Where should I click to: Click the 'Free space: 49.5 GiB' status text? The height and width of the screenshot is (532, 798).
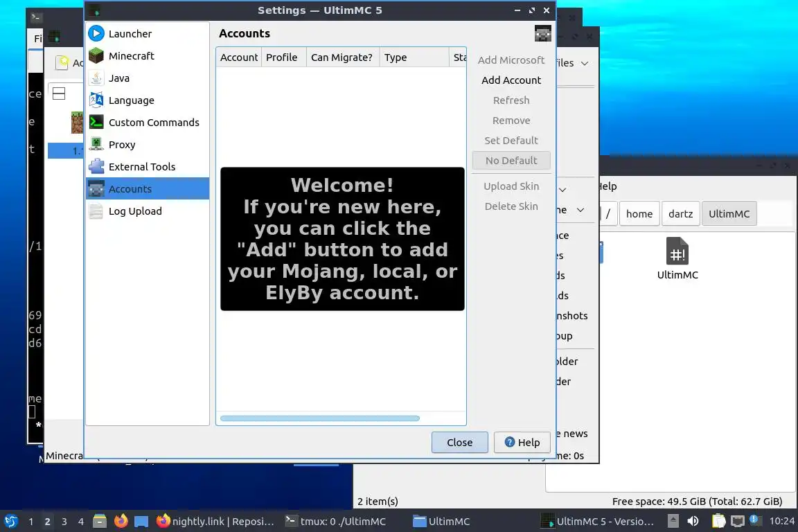697,502
